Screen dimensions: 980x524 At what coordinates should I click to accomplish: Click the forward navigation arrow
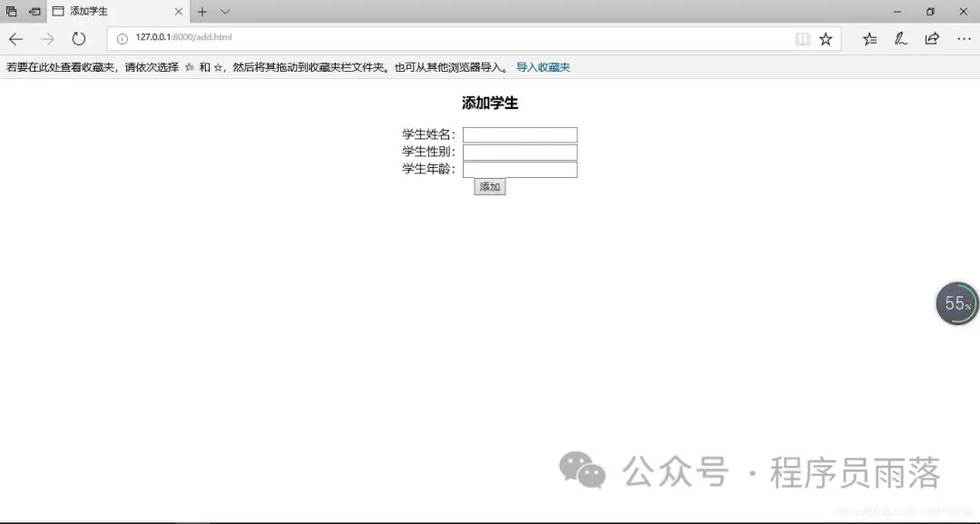point(47,39)
